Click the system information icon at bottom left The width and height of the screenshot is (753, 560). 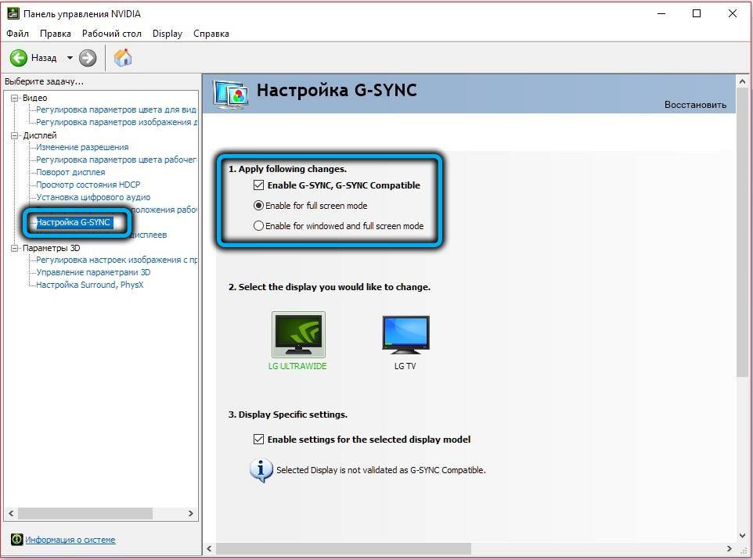(x=16, y=540)
